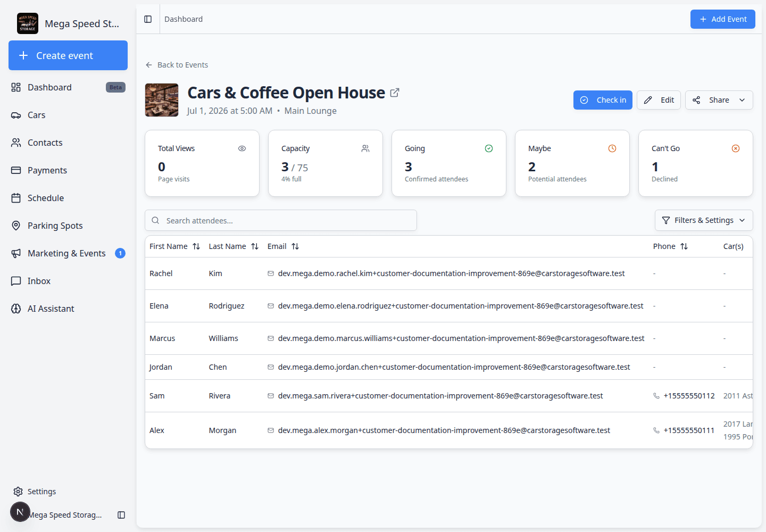Click the Contacts people icon
766x532 pixels.
[x=16, y=143]
